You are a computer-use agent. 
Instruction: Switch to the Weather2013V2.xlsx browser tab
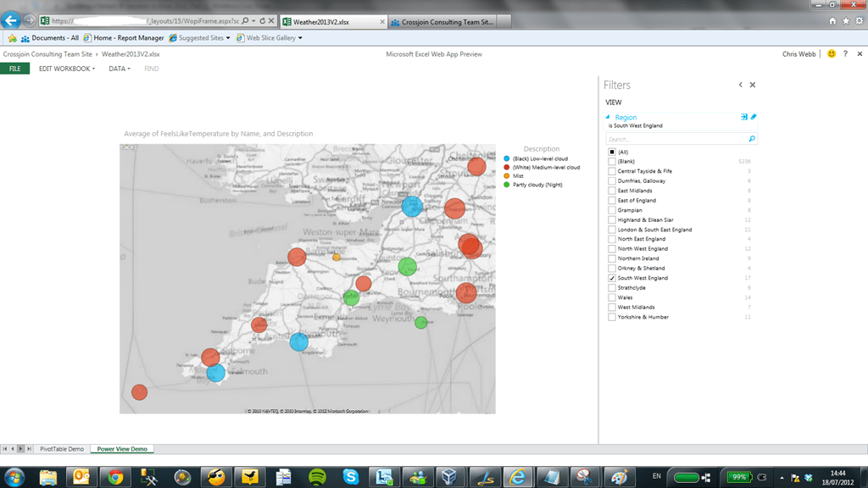[x=333, y=21]
